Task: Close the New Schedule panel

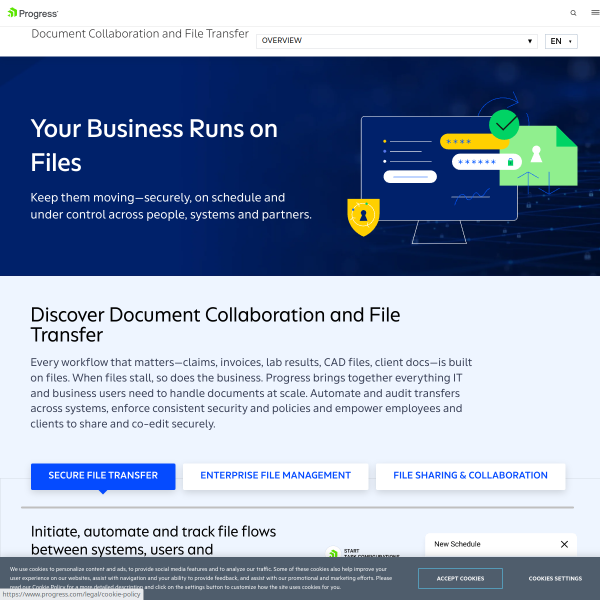Action: point(564,544)
